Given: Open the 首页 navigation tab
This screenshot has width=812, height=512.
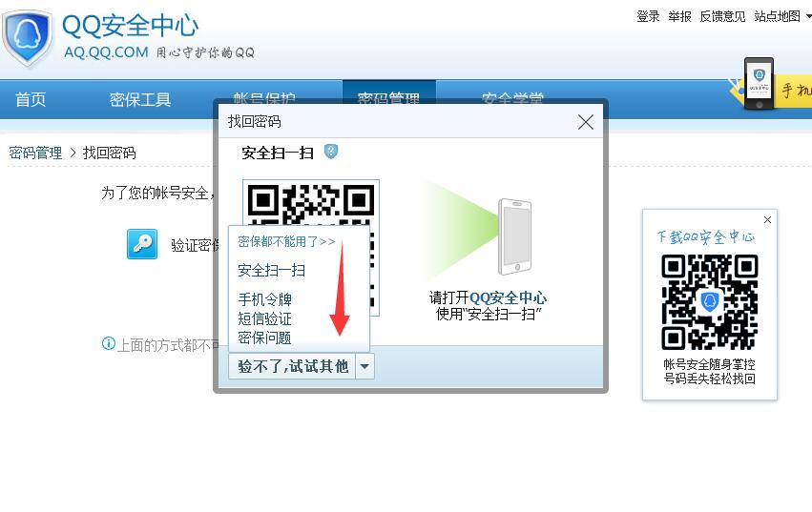Looking at the screenshot, I should coord(31,99).
